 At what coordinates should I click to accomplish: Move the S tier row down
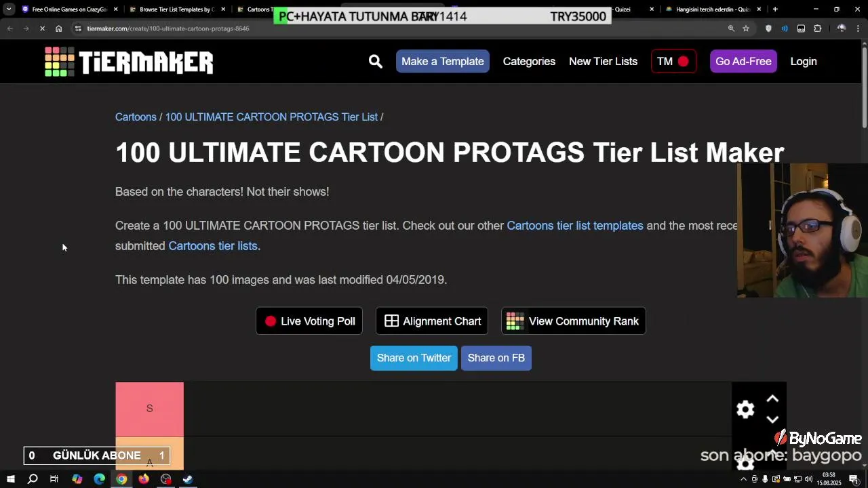pos(772,420)
